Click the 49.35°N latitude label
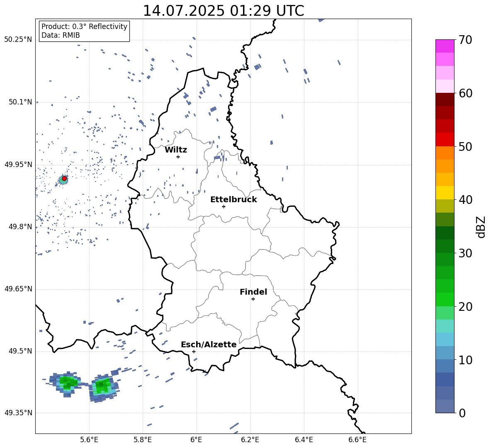 point(18,413)
